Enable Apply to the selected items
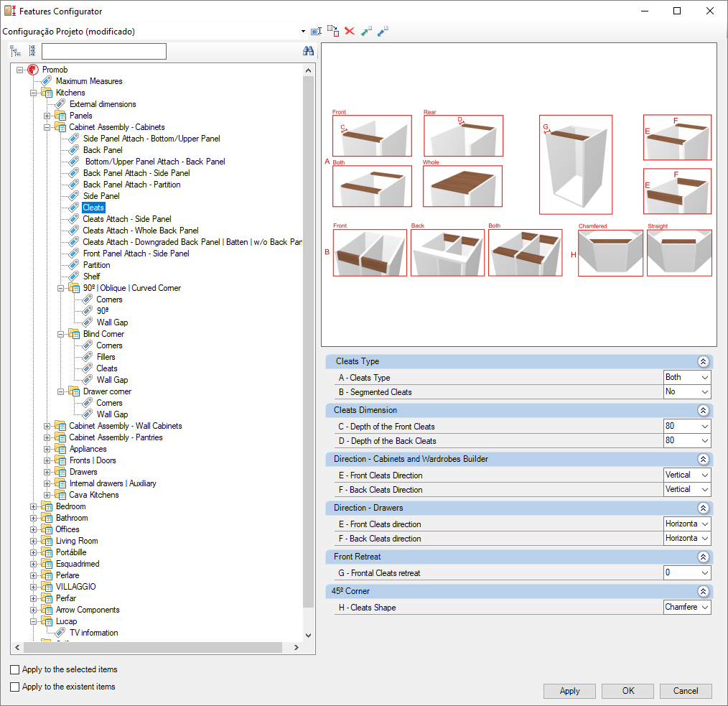This screenshot has height=706, width=728. coord(15,669)
